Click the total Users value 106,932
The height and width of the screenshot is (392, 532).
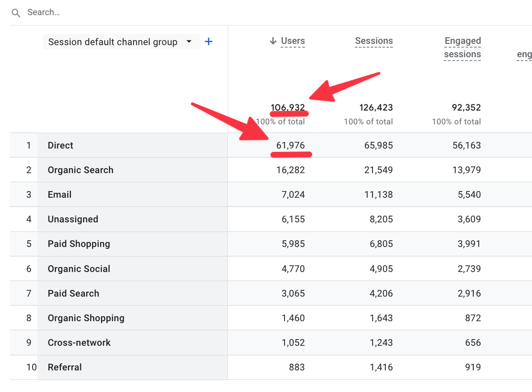coord(288,108)
